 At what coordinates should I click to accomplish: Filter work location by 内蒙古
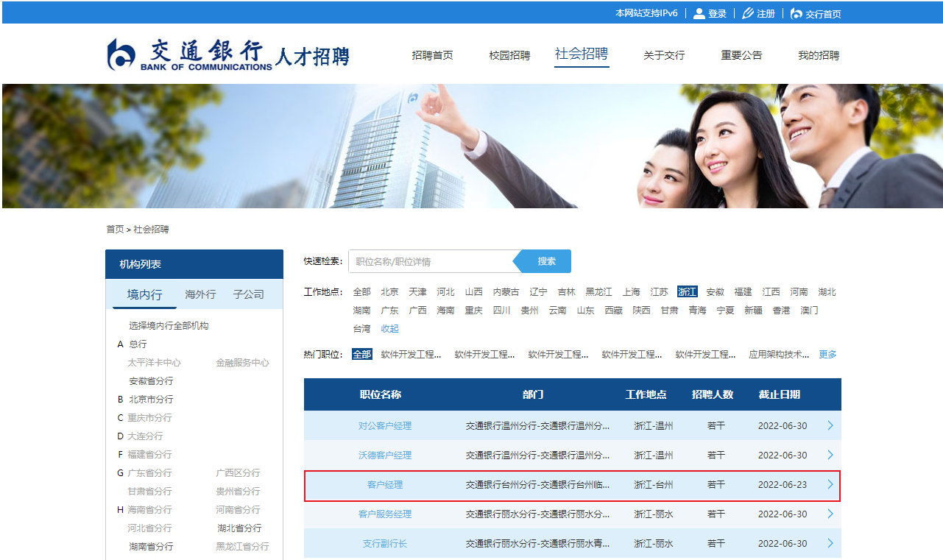[506, 292]
